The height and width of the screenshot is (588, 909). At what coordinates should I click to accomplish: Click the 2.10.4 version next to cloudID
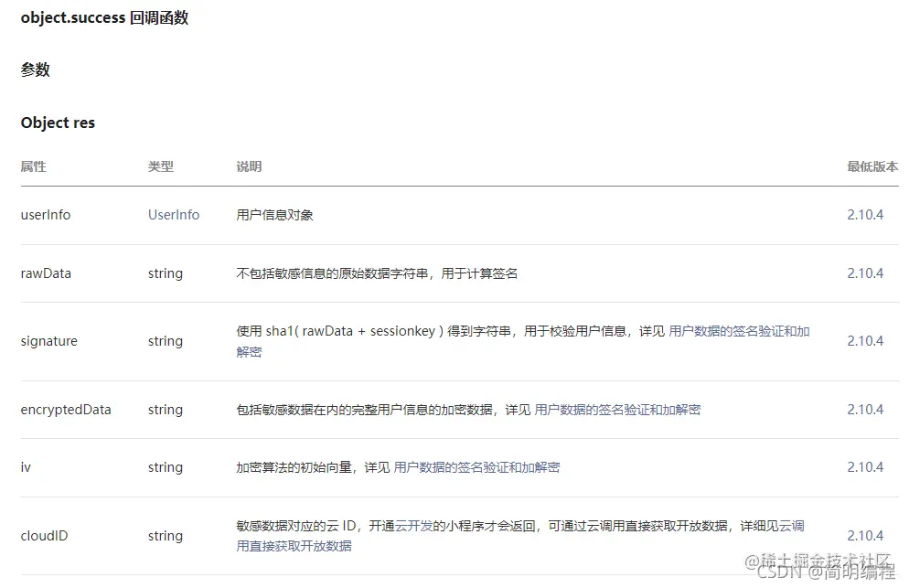click(x=864, y=535)
